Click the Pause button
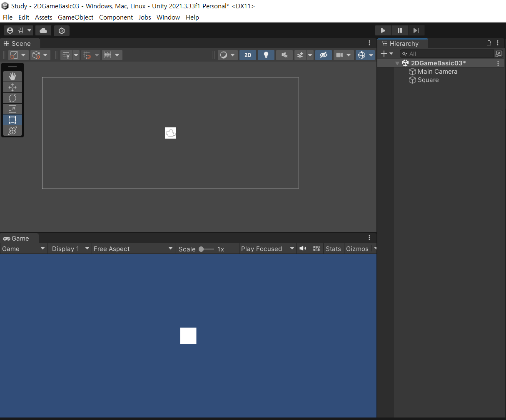Image resolution: width=506 pixels, height=420 pixels. (x=400, y=30)
